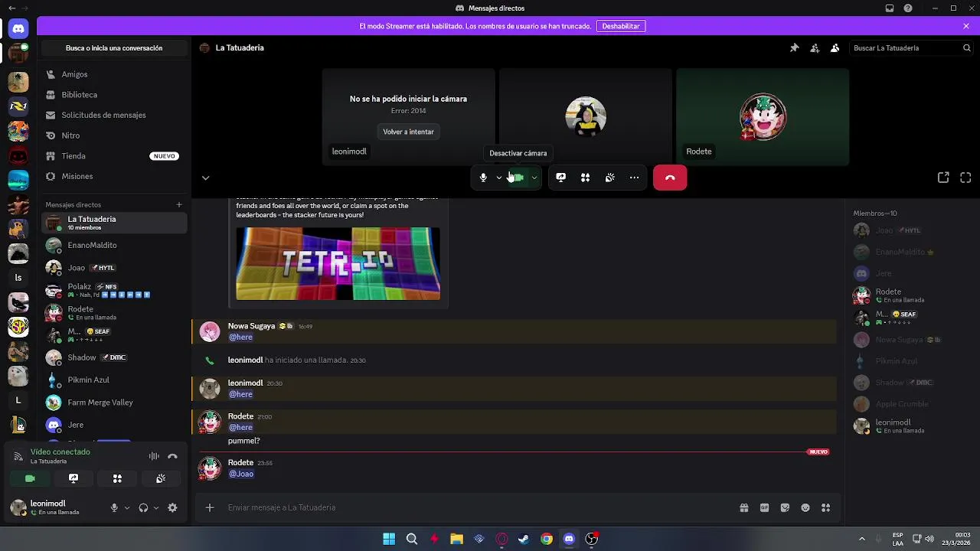Toggle the camera in the call controls bar
Viewport: 980px width, 551px height.
[518, 178]
